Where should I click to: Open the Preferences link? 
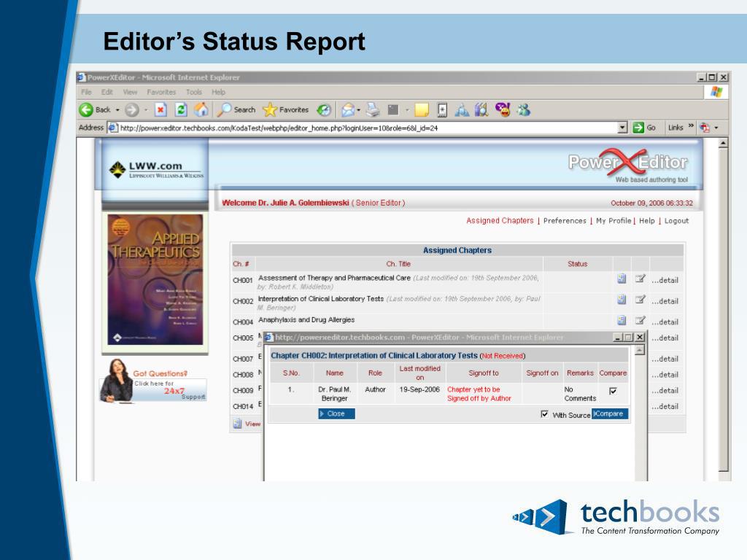565,220
